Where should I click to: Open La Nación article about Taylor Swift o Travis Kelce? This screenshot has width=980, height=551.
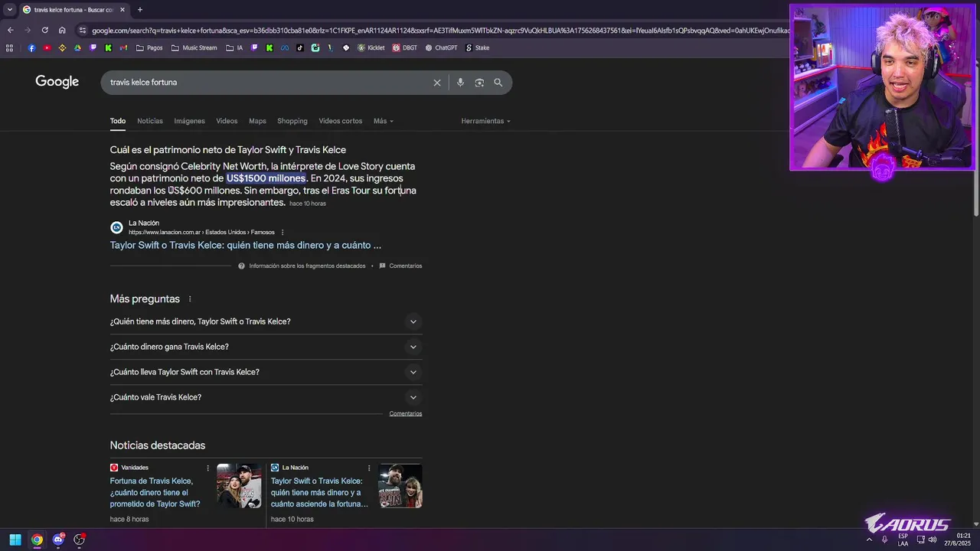245,246
